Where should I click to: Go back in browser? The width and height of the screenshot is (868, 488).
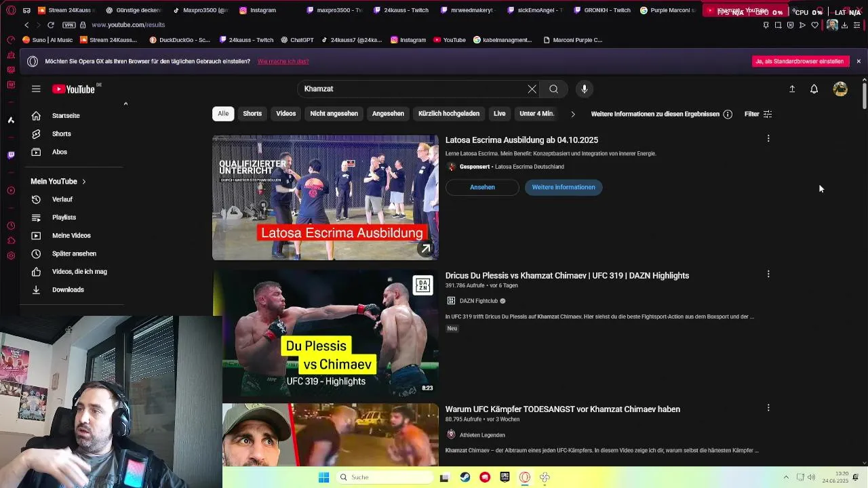[x=26, y=25]
